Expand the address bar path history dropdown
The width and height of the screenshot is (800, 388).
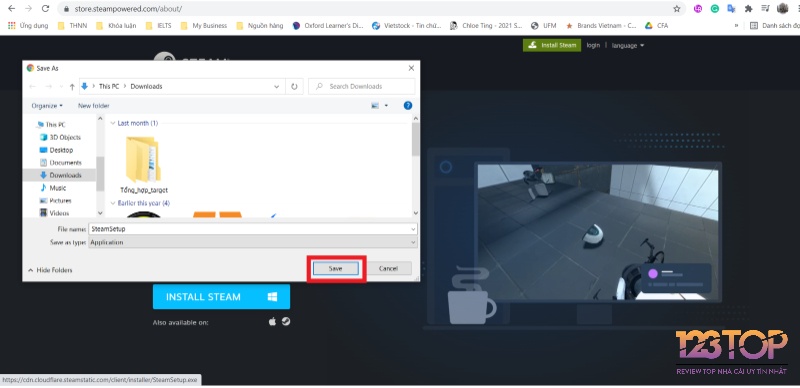[277, 86]
